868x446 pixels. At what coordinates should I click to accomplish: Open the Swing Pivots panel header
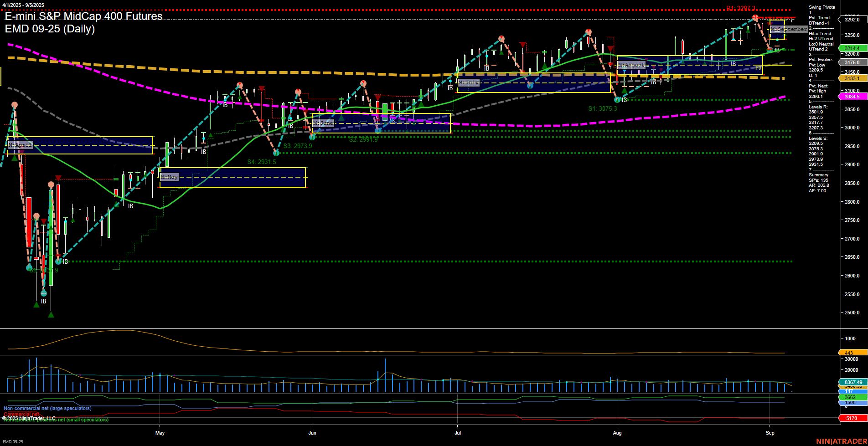tap(821, 7)
